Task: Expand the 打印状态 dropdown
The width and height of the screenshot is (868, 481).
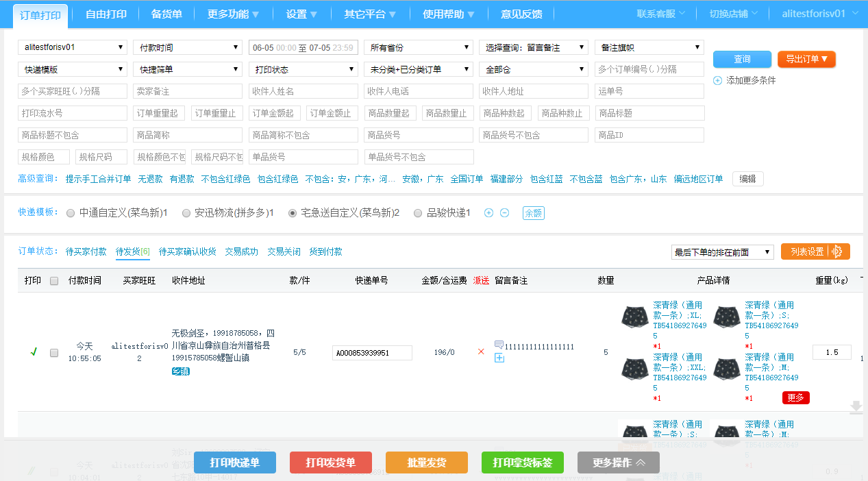Action: pos(303,69)
